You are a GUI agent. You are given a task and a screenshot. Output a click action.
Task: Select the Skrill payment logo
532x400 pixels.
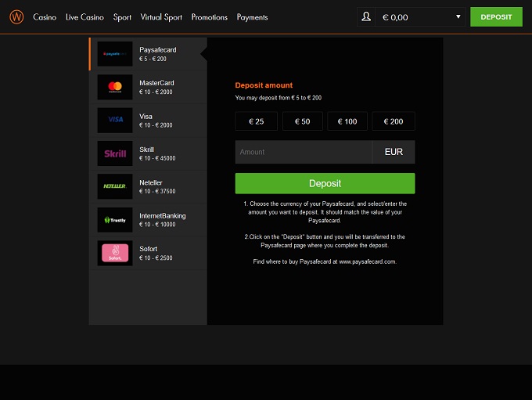coord(115,153)
